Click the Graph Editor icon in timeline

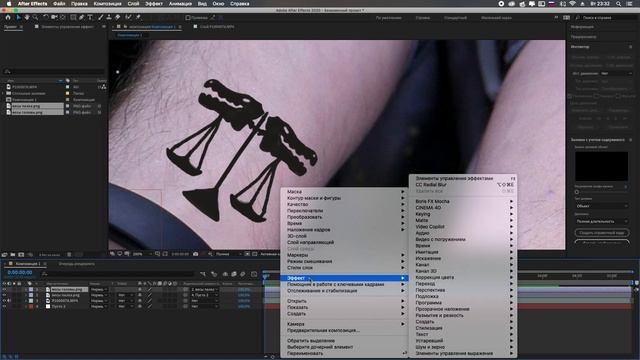point(254,274)
